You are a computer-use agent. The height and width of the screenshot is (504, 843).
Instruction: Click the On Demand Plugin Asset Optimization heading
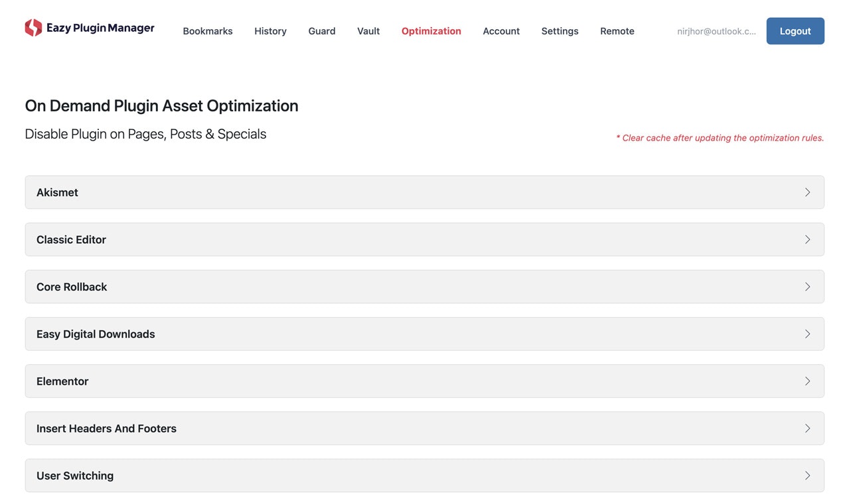(x=161, y=106)
